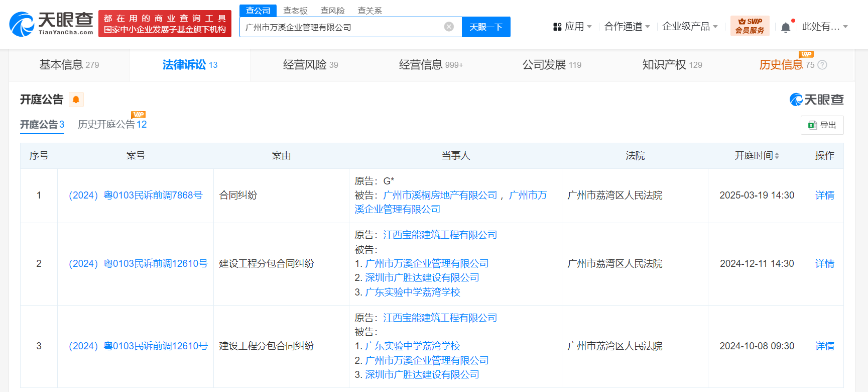Open the 公司发展 tab
The image size is (868, 392).
click(x=552, y=65)
